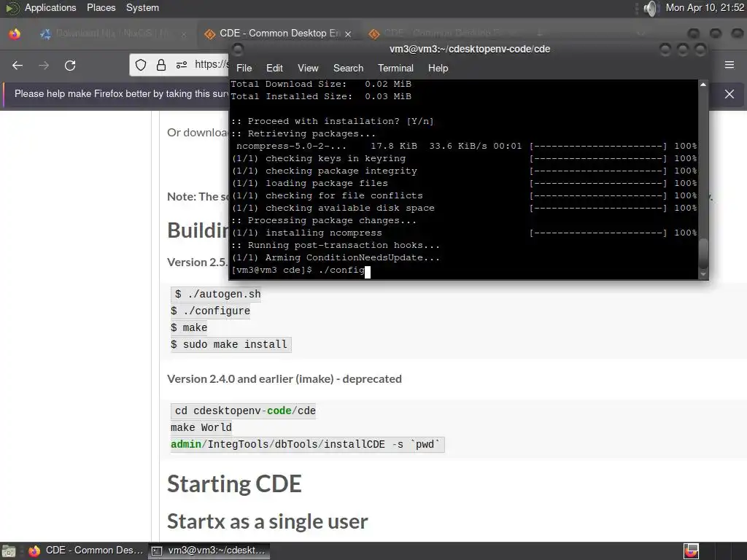Click the terminal title vm3@vm3:~/cdesktopenv-code/cde
Screen dimensions: 747x560
coord(470,49)
